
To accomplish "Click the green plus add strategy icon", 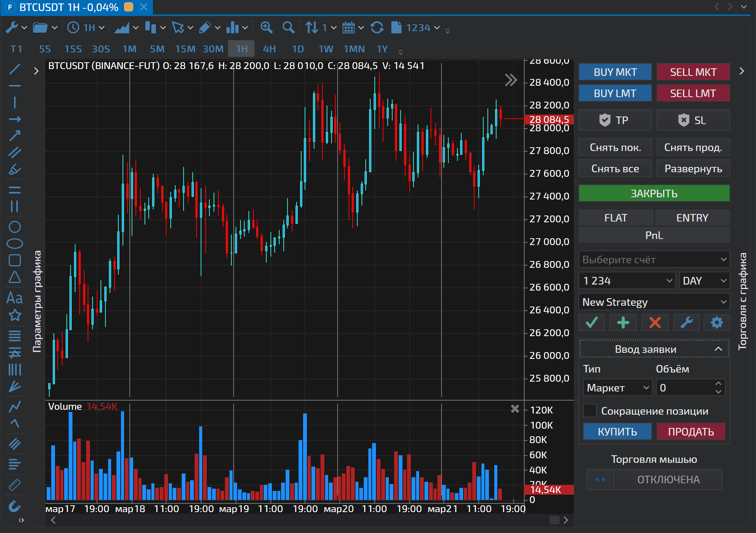I will coord(623,322).
